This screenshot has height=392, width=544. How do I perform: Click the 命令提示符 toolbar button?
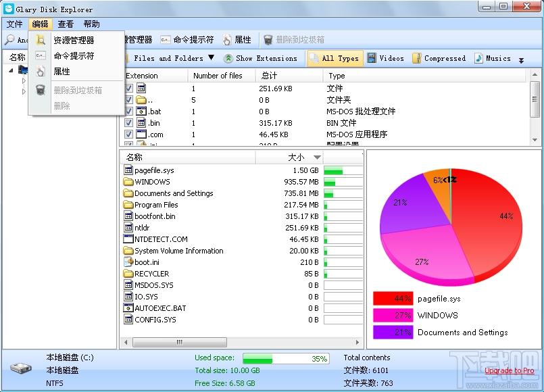pyautogui.click(x=187, y=40)
